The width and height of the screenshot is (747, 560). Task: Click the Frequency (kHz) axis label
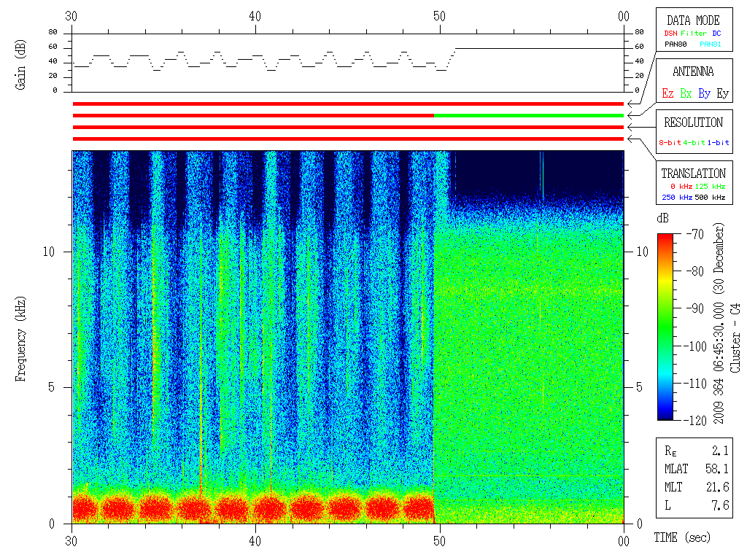tap(20, 339)
